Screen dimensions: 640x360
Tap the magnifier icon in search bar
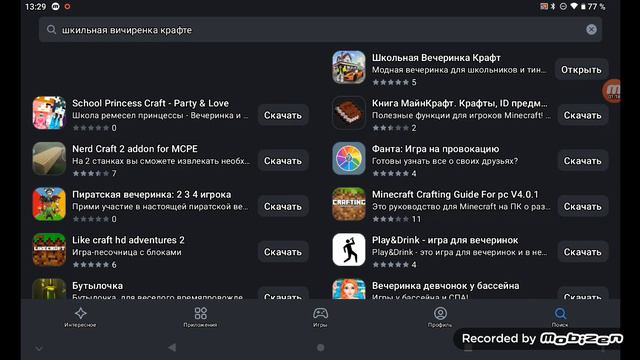51,29
